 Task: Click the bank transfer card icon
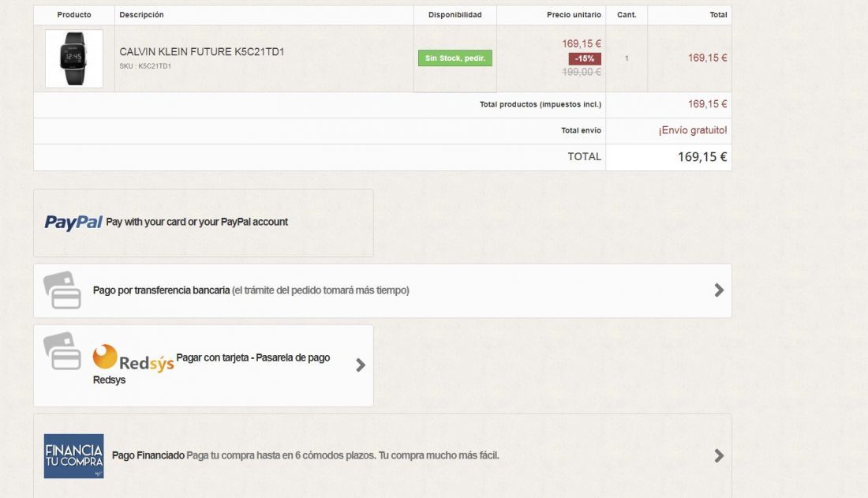coord(62,290)
